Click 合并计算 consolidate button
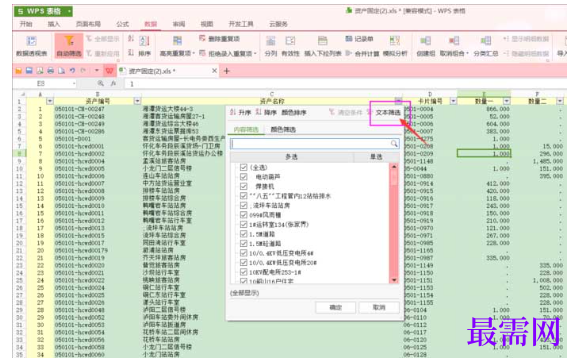Screen dimensions: 579x363 point(363,54)
